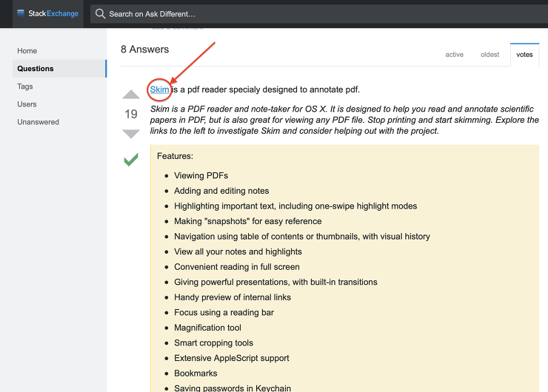Select the votes sorting tab
This screenshot has height=392, width=548.
coord(524,54)
